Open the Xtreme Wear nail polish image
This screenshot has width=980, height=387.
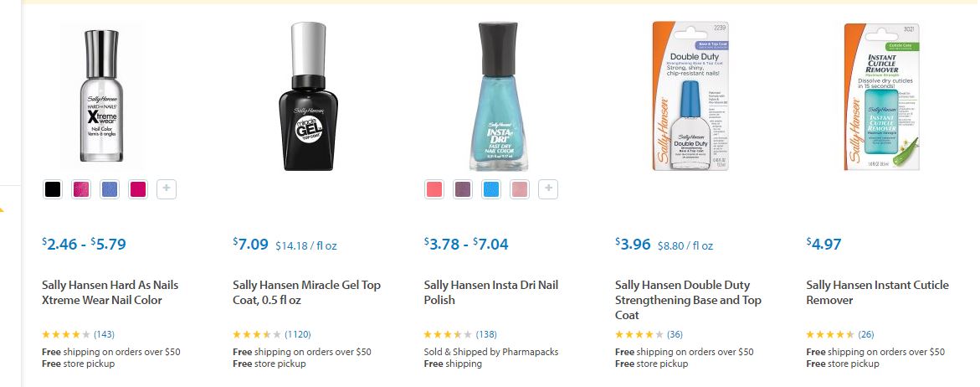click(101, 96)
